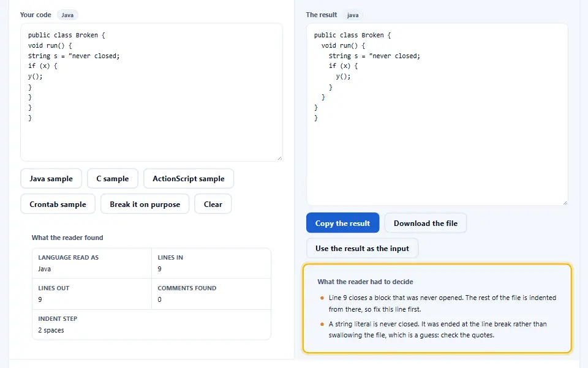Load the Java sample
This screenshot has width=588, height=368.
click(x=51, y=179)
